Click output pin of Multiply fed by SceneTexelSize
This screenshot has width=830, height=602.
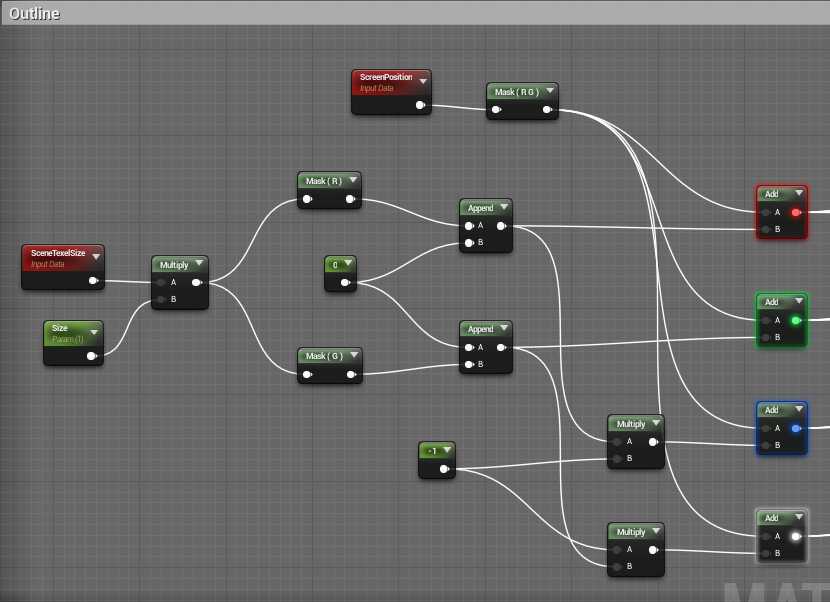[x=196, y=283]
